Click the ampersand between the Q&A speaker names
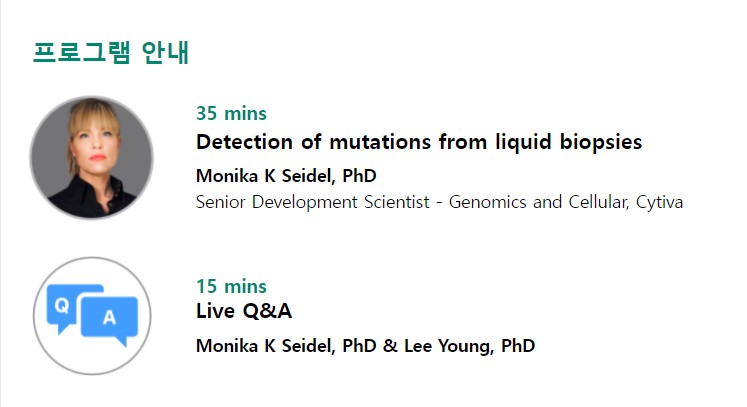This screenshot has height=407, width=747. (390, 346)
